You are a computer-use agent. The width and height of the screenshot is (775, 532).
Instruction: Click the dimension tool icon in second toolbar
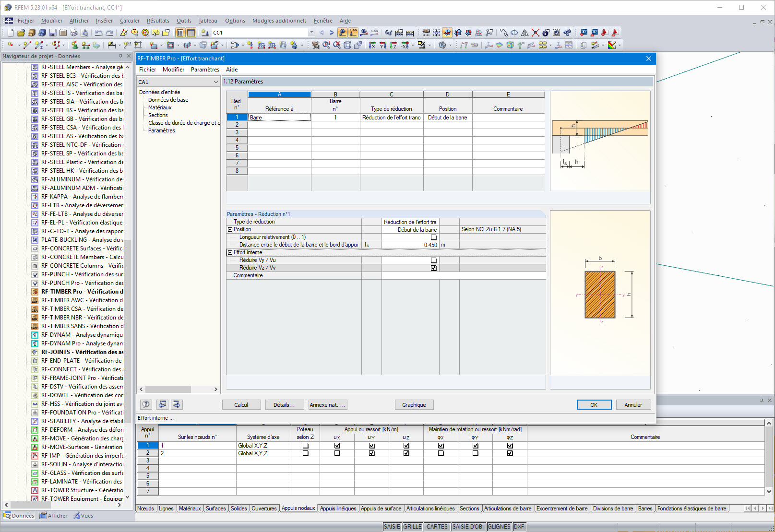coord(111,45)
